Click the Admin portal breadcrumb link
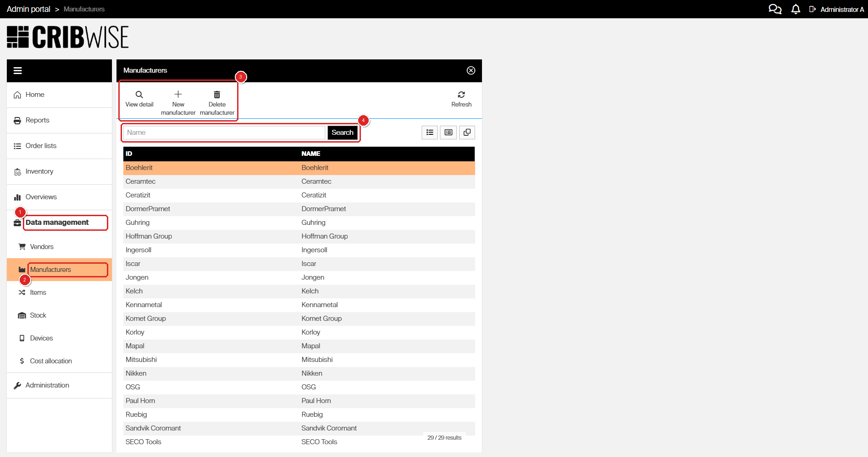 pyautogui.click(x=28, y=9)
